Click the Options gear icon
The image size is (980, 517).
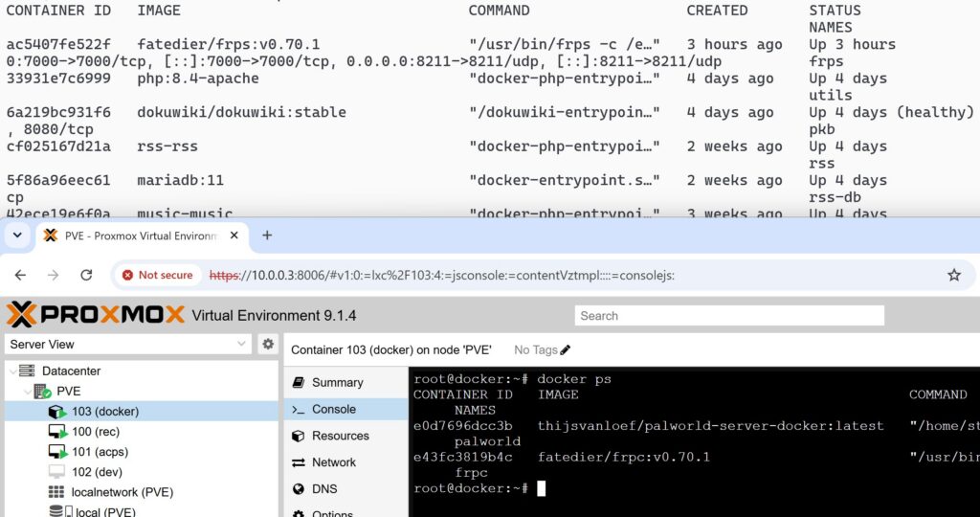299,513
